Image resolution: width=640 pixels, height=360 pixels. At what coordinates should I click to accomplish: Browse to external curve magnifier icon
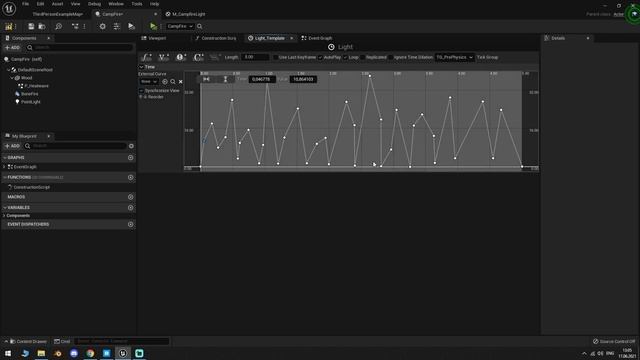pyautogui.click(x=173, y=82)
